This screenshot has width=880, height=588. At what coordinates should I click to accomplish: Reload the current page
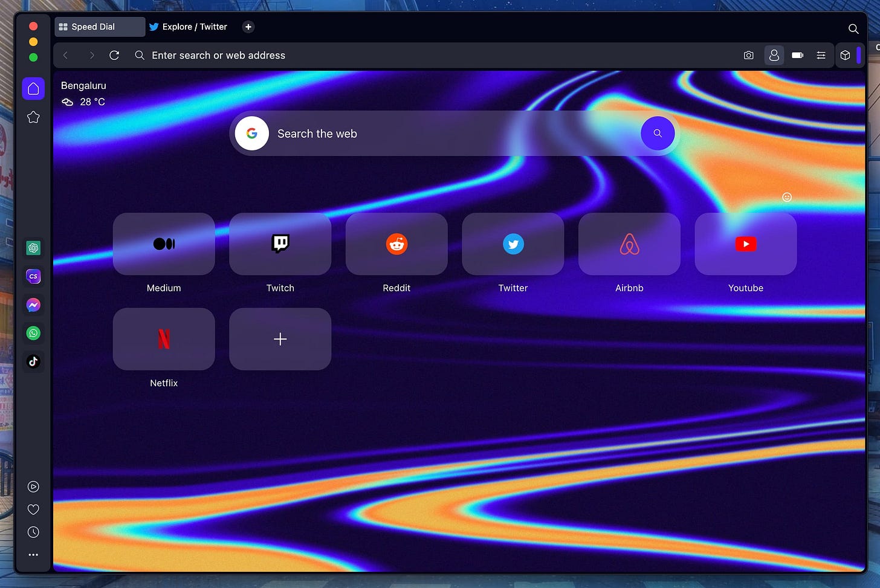point(114,55)
